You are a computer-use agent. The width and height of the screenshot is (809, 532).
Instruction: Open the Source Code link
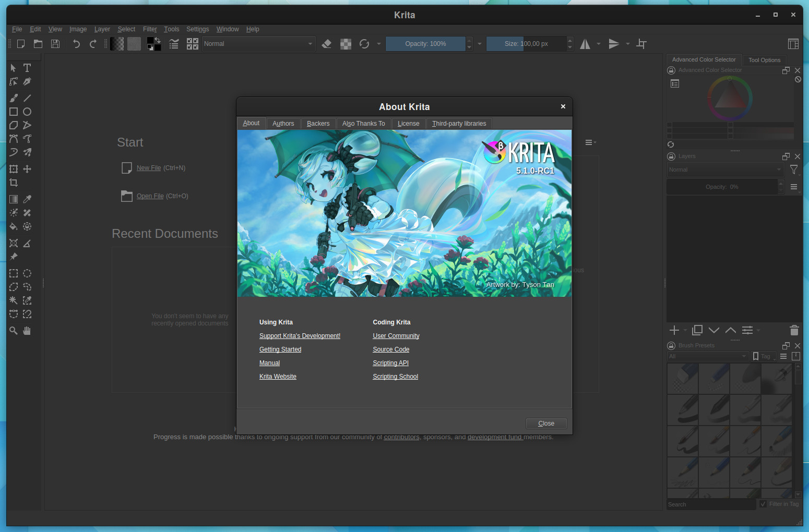[391, 349]
